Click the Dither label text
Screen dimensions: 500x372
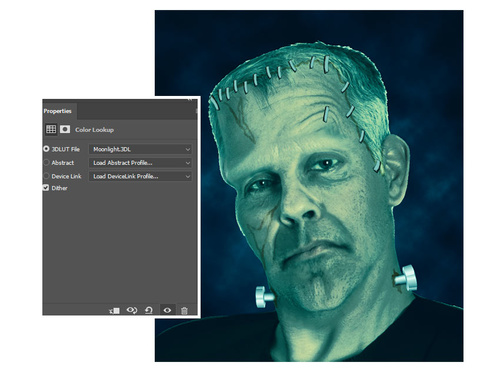click(59, 188)
